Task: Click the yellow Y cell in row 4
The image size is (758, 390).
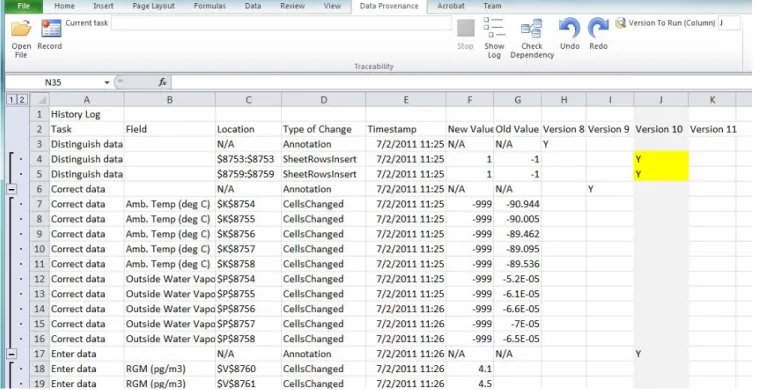Action: pos(661,159)
